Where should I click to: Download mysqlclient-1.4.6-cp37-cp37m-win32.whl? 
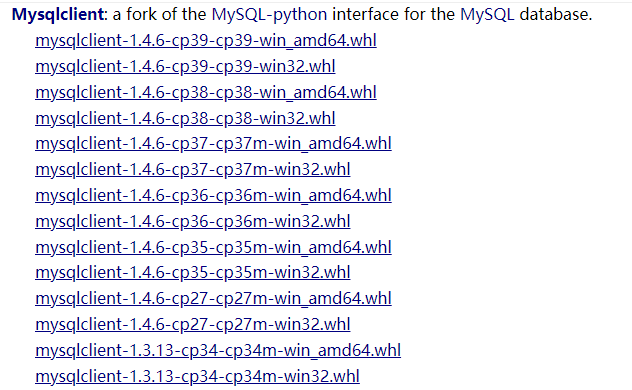coord(193,169)
